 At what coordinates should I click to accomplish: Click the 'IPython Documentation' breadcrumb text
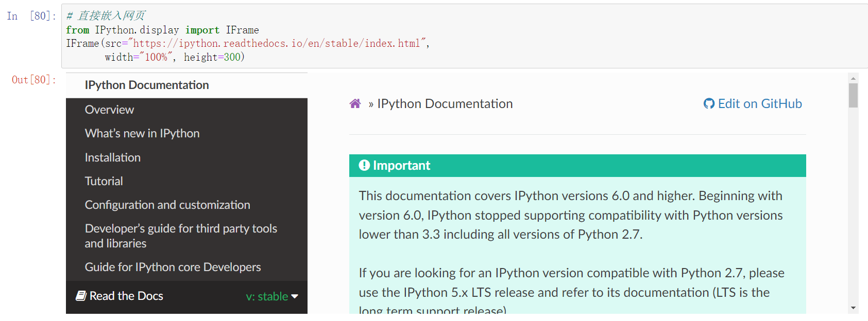(x=445, y=104)
